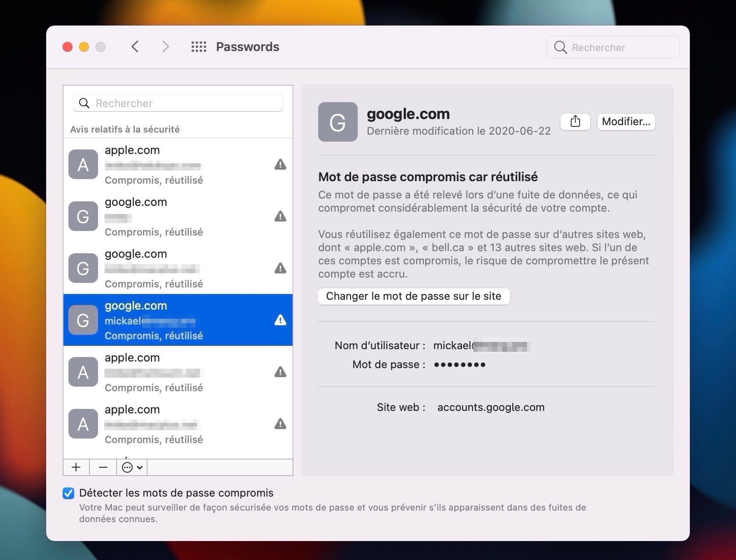Uncheck Détecter les mots de passe compromis

[x=68, y=493]
